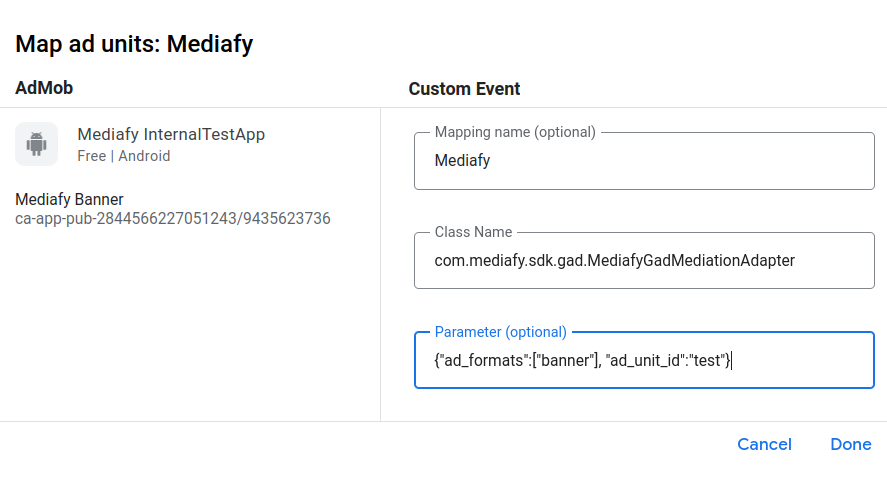
Task: Click the Android app icon
Action: [x=37, y=144]
